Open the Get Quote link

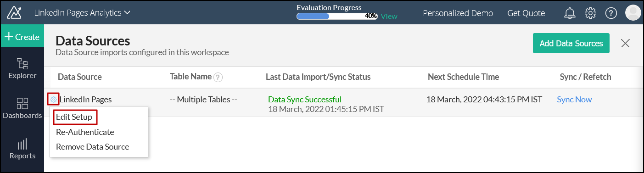pyautogui.click(x=526, y=13)
